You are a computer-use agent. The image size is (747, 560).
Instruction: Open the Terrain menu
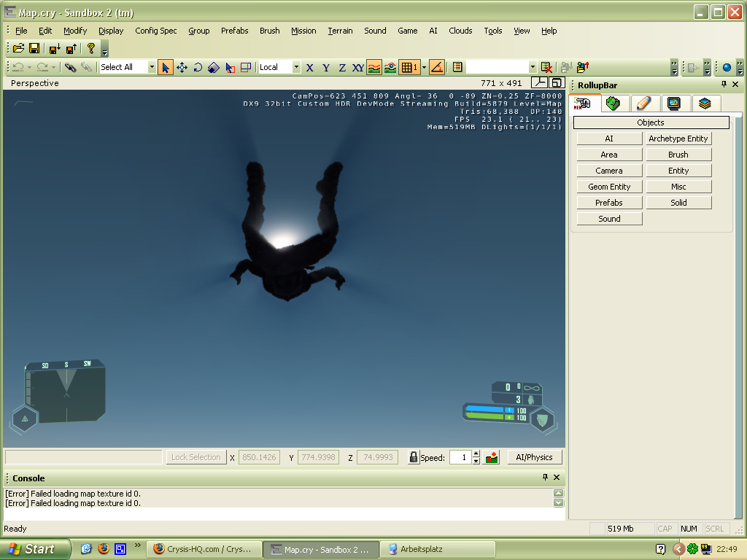click(x=340, y=31)
